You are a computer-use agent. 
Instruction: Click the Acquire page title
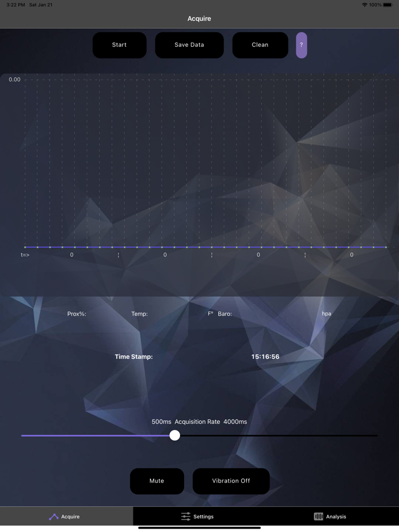tap(199, 19)
